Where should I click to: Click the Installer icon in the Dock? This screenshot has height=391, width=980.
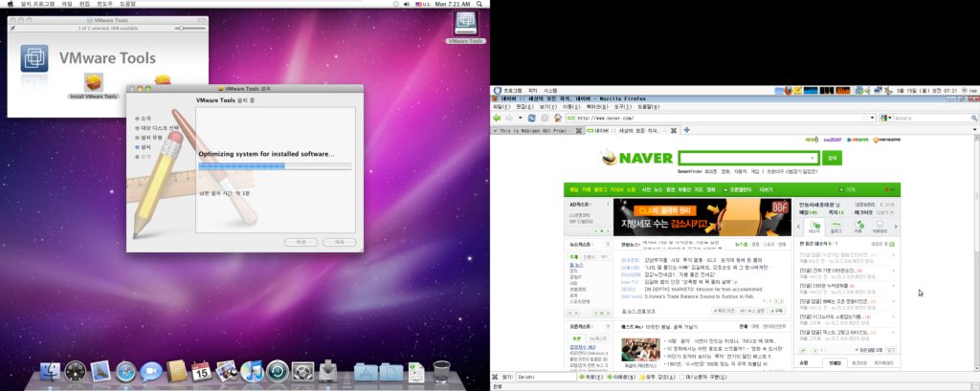tap(328, 372)
